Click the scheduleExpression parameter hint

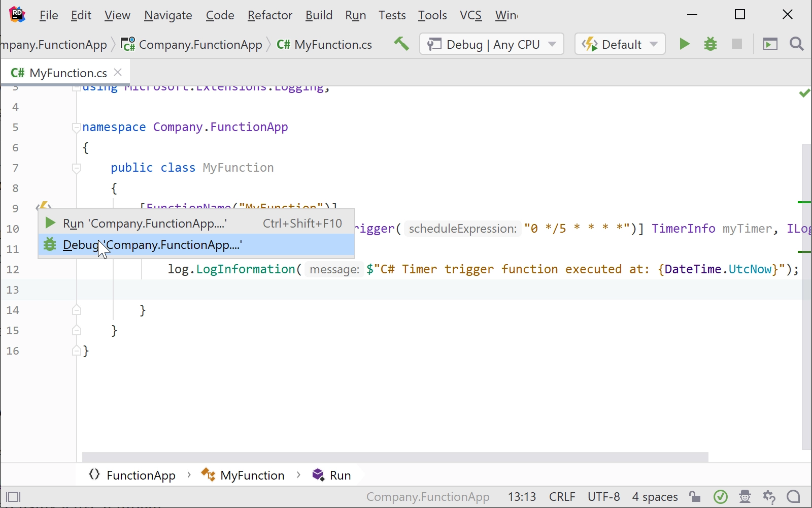coord(462,229)
